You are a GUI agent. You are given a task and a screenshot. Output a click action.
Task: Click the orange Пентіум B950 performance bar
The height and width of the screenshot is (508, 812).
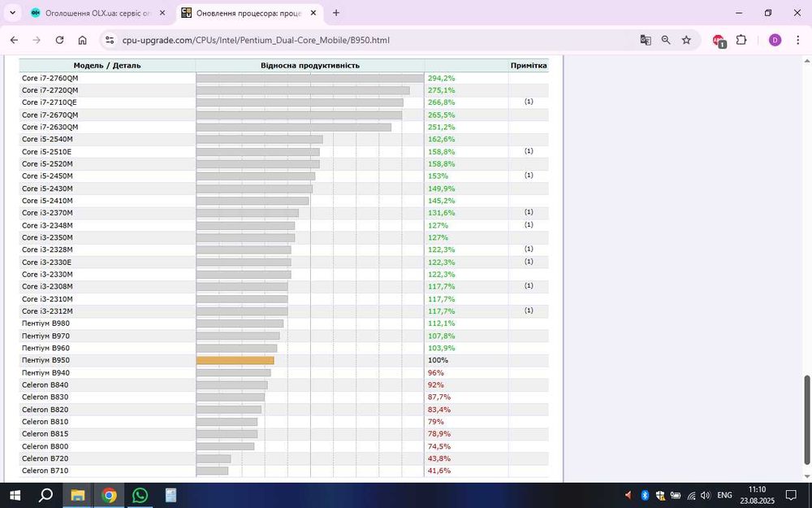[235, 360]
